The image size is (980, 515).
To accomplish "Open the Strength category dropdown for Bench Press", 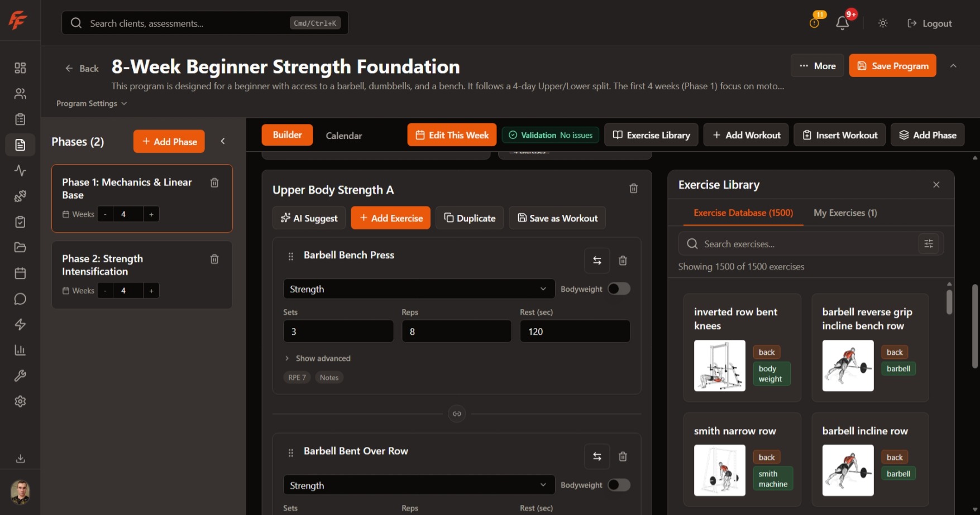I will 418,288.
